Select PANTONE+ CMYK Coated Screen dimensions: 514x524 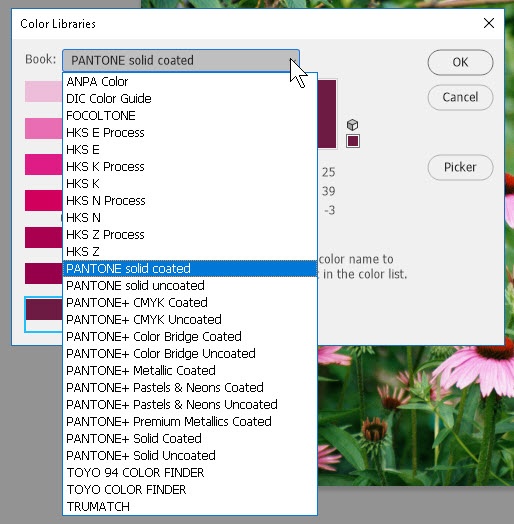(x=190, y=303)
